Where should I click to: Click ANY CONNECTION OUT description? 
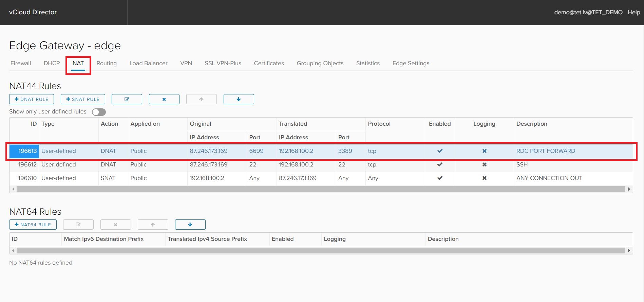[x=549, y=178]
